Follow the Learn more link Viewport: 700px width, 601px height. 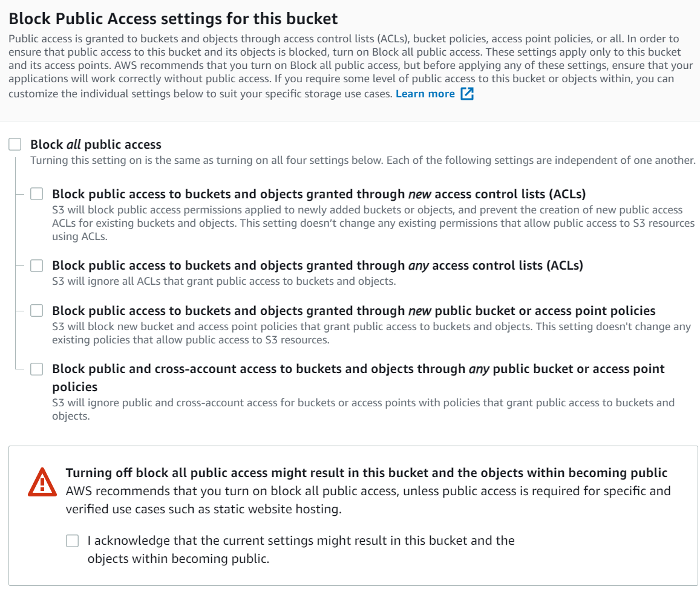click(x=425, y=94)
